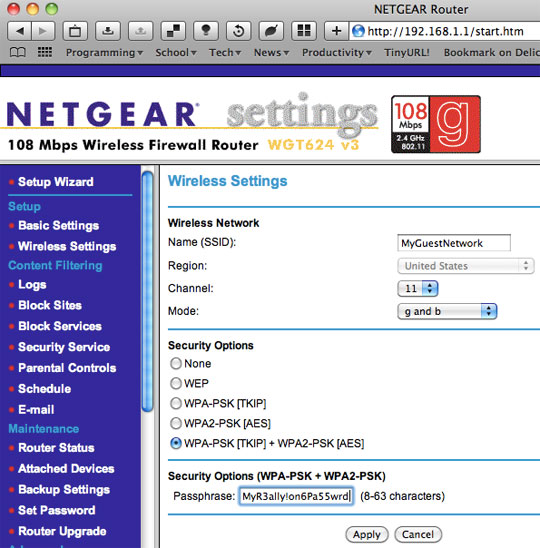This screenshot has height=548, width=540.
Task: Open Wireless Settings in sidebar
Action: 67,246
